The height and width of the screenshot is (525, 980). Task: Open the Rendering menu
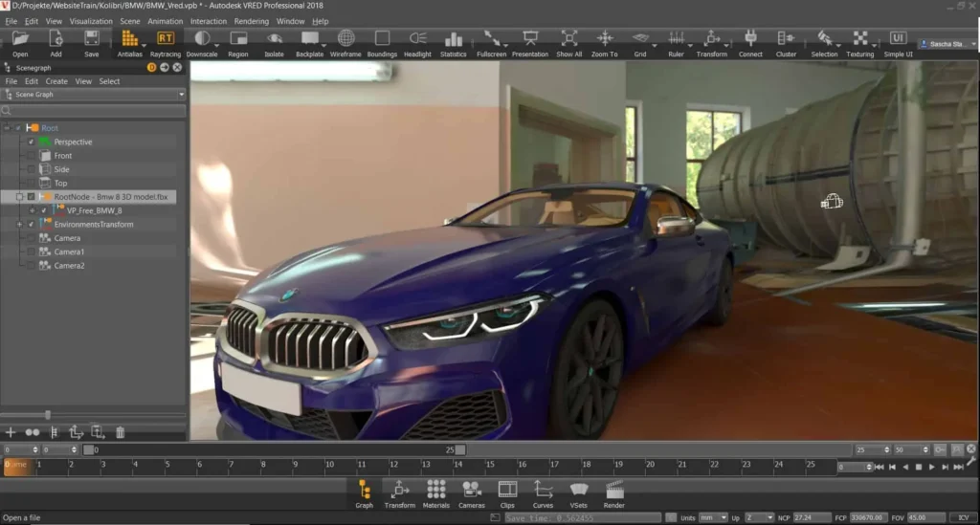[x=252, y=21]
